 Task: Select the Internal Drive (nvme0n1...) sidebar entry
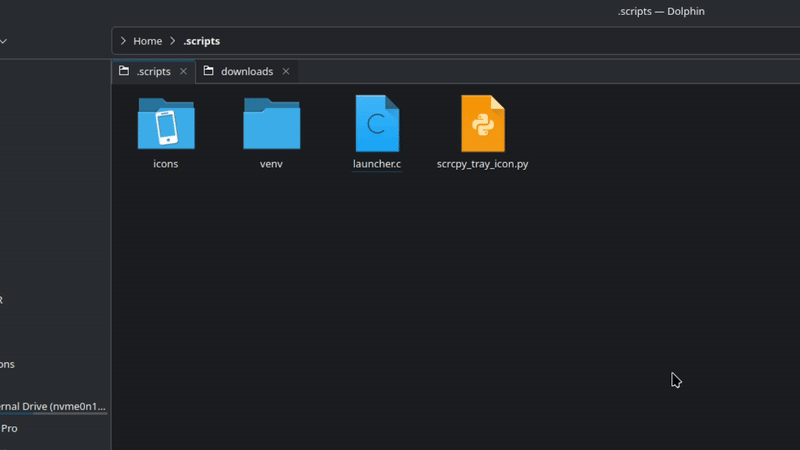[53, 406]
